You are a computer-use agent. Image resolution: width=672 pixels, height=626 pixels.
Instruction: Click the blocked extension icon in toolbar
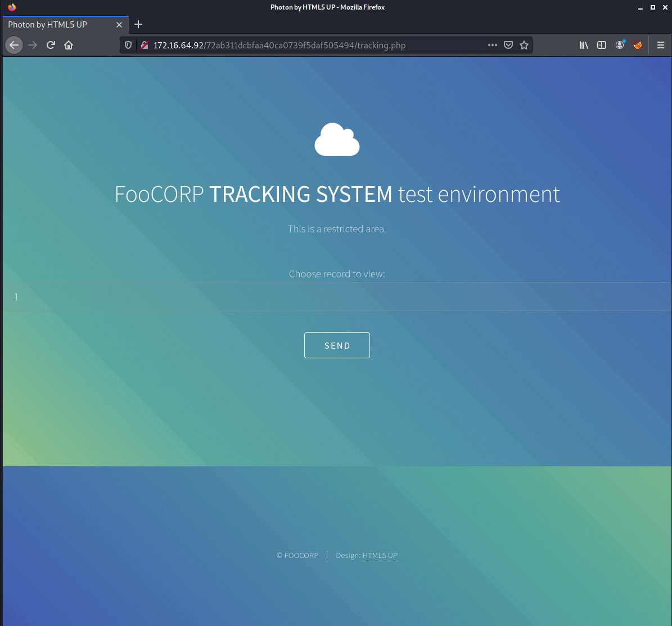pos(638,45)
